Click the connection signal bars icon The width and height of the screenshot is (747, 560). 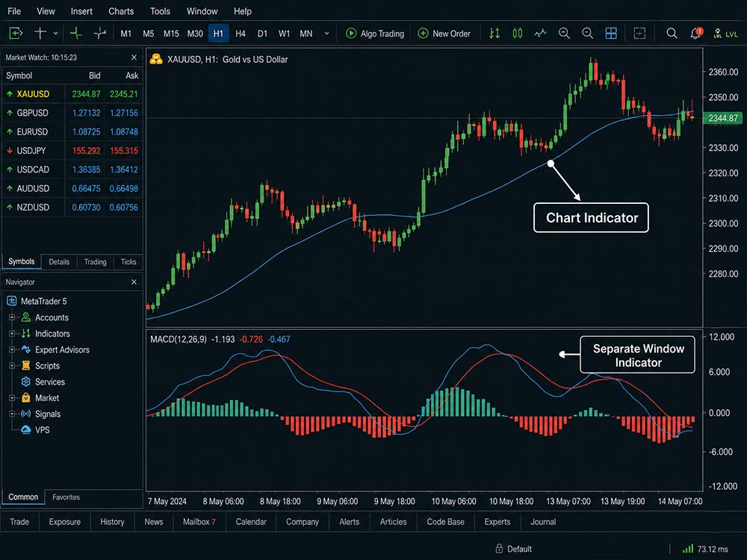pos(687,549)
